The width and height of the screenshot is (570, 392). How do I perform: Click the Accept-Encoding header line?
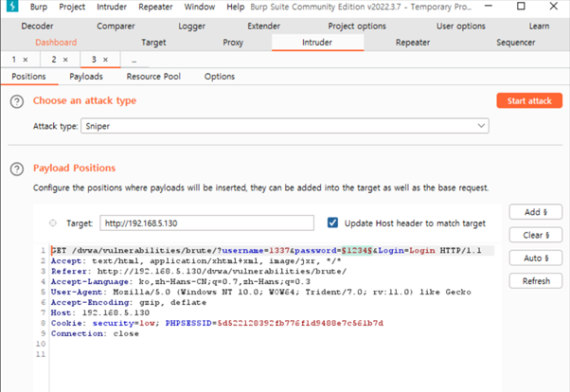coord(129,302)
